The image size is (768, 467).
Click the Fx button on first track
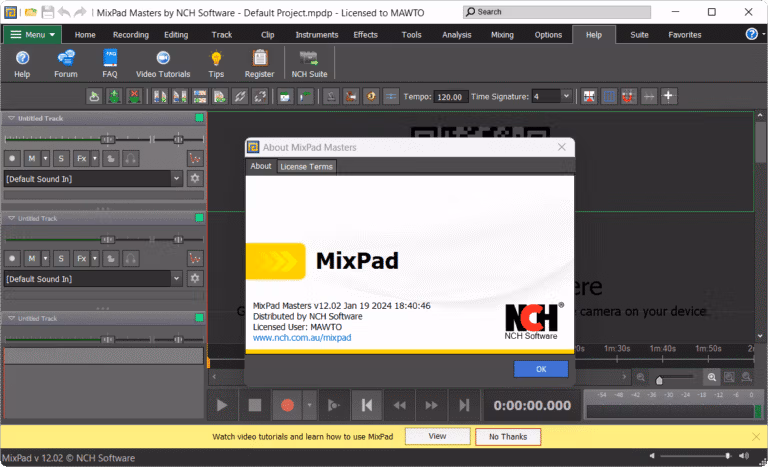point(81,158)
